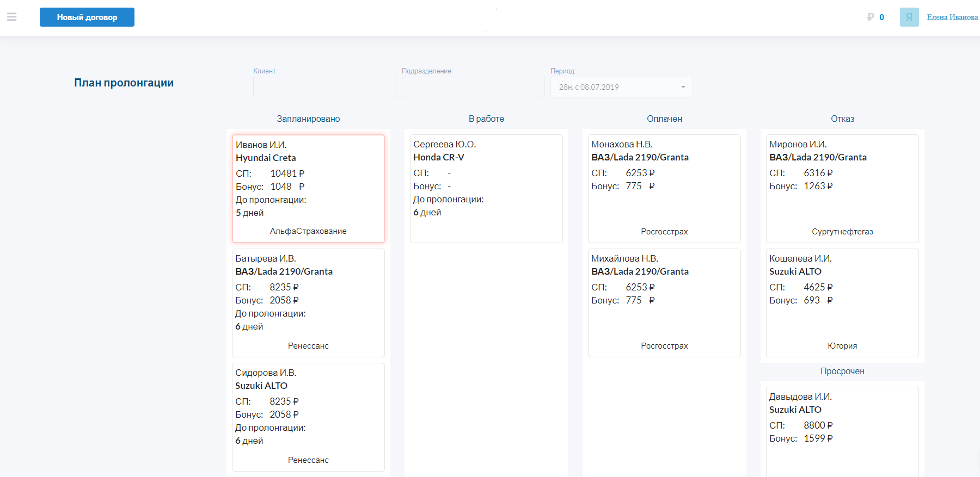This screenshot has height=477, width=980.
Task: Select the Запланировано column header
Action: coord(308,119)
